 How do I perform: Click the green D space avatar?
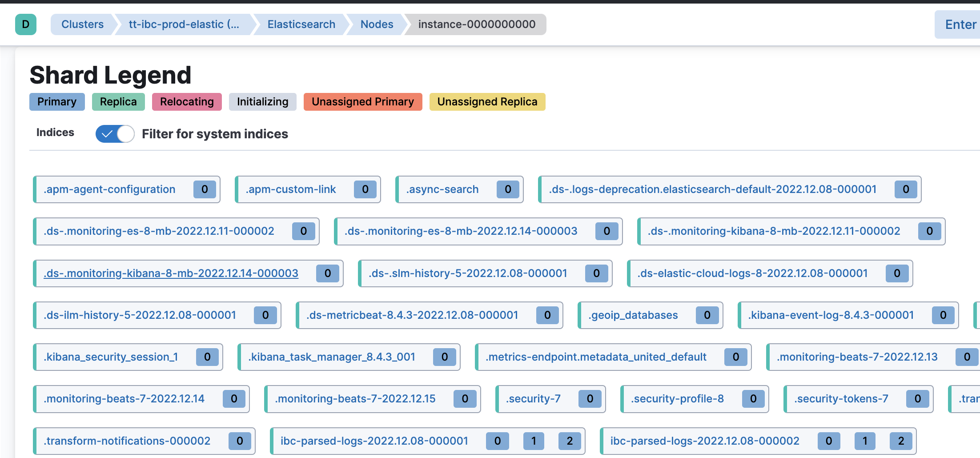pos(26,24)
